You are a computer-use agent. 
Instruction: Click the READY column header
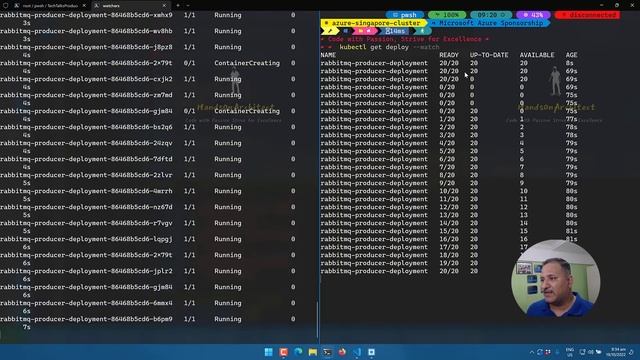point(449,55)
